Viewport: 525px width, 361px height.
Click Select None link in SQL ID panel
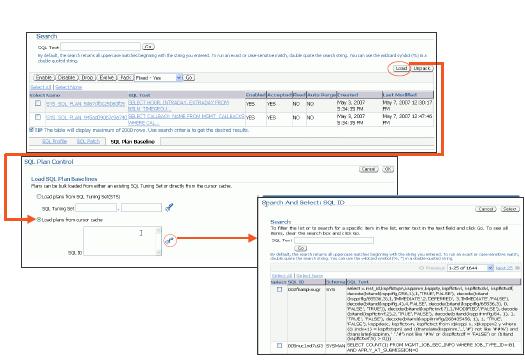coord(310,276)
